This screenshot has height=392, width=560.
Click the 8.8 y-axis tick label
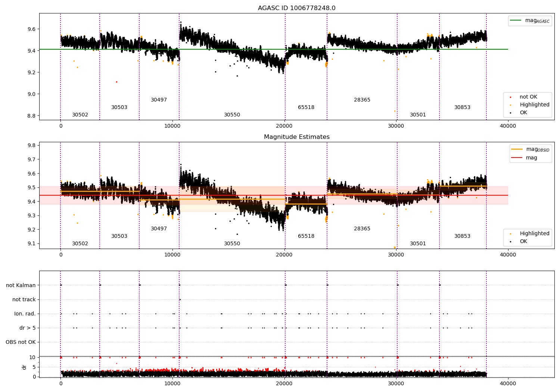point(31,116)
